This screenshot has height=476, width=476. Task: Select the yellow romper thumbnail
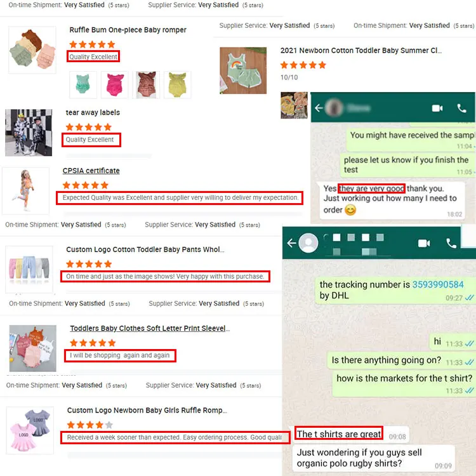178,84
